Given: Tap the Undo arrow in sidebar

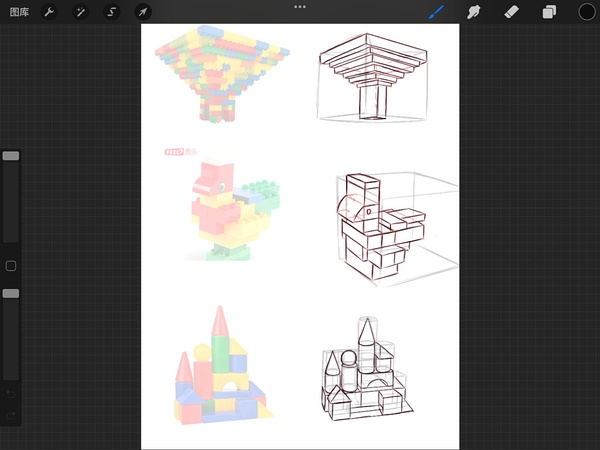Looking at the screenshot, I should pos(11,393).
